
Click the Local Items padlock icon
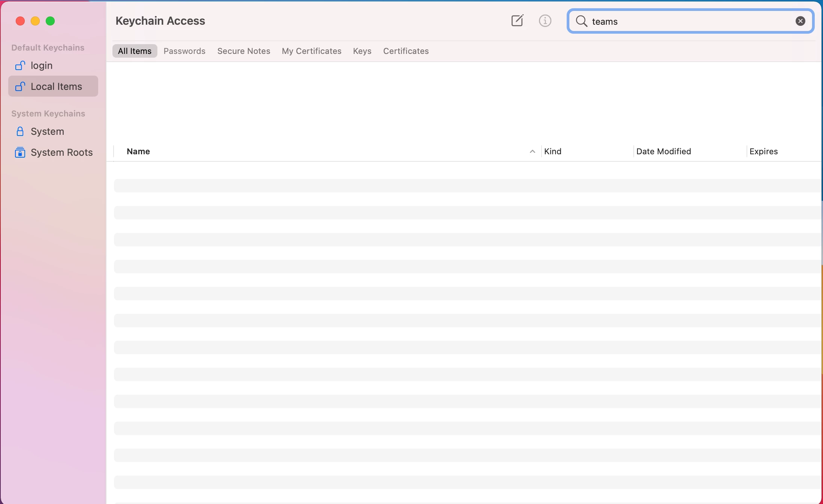pyautogui.click(x=20, y=86)
